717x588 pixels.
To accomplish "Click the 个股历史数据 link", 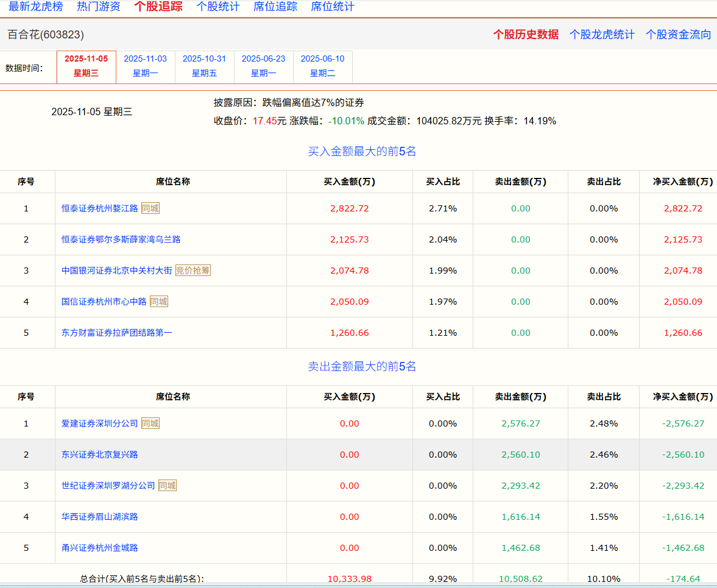I will coord(526,35).
